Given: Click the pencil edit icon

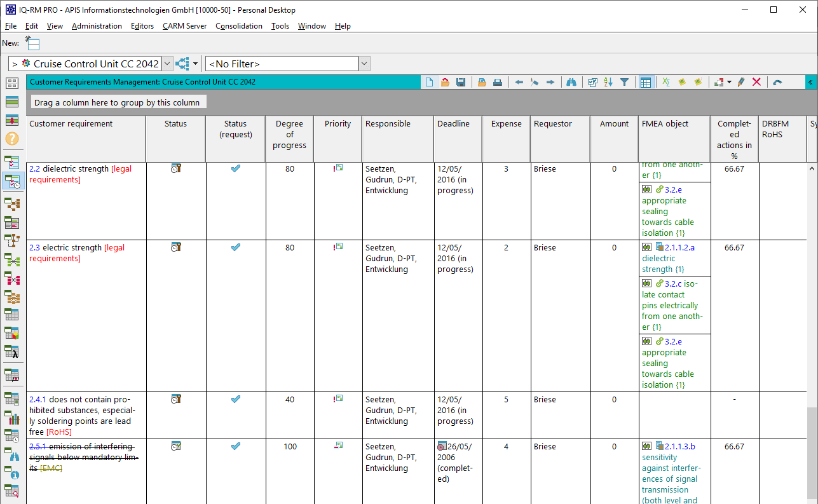Looking at the screenshot, I should click(741, 82).
